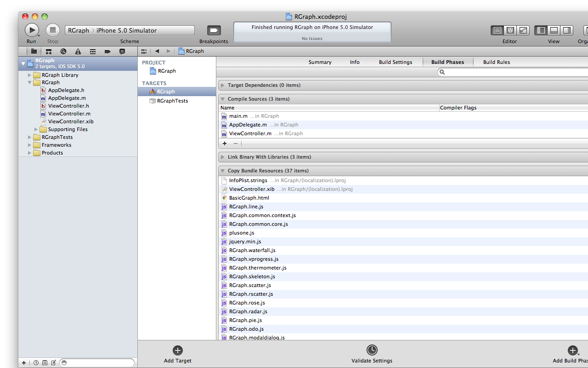Expand Target Dependencies section
Screen dimensions: 588x368
[x=223, y=85]
